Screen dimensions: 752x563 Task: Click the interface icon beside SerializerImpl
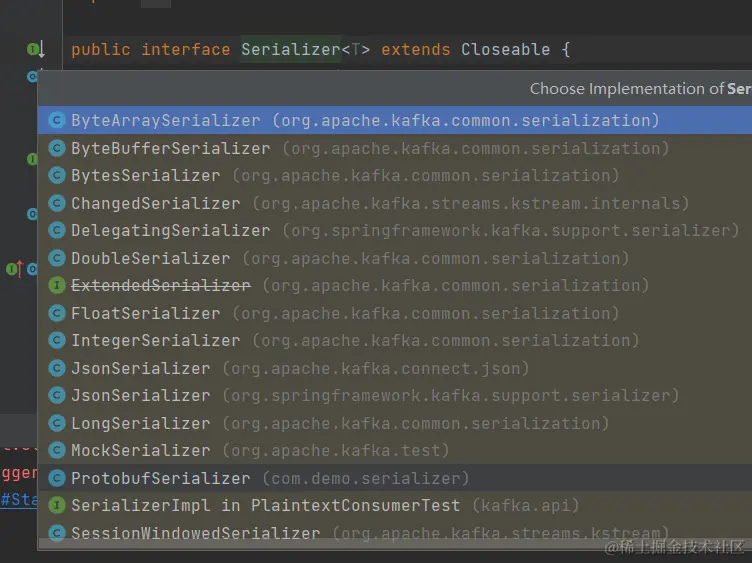[x=57, y=505]
